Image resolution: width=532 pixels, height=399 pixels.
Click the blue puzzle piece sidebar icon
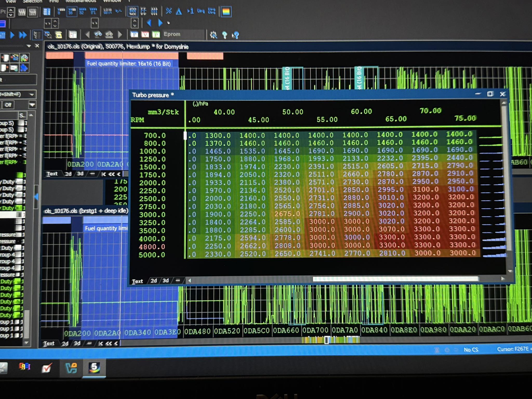[x=24, y=68]
